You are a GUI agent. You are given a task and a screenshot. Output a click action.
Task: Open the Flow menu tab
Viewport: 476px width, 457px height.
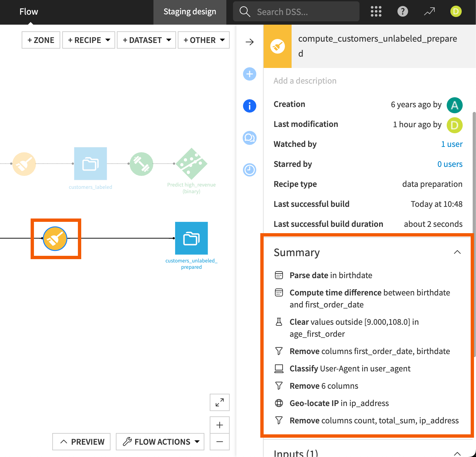[29, 12]
